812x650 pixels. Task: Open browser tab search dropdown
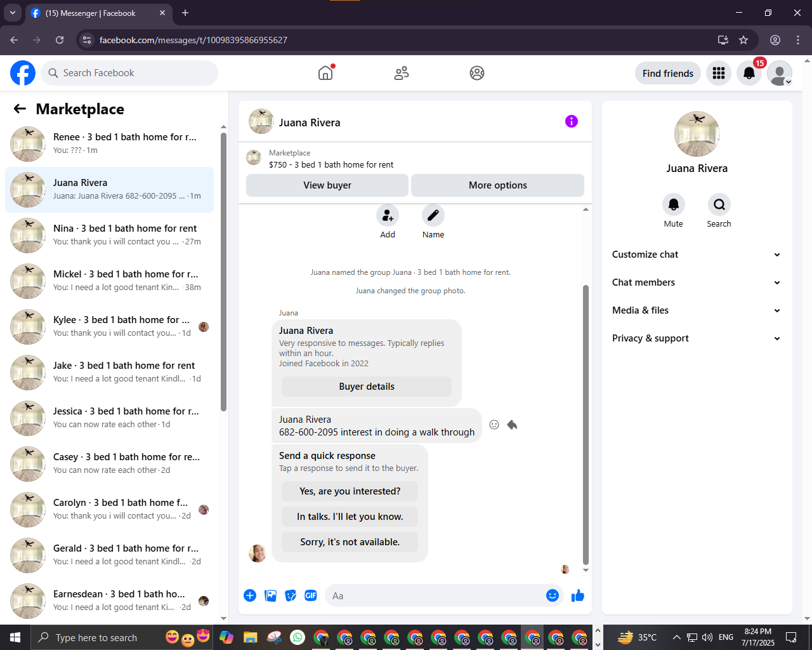pos(13,13)
